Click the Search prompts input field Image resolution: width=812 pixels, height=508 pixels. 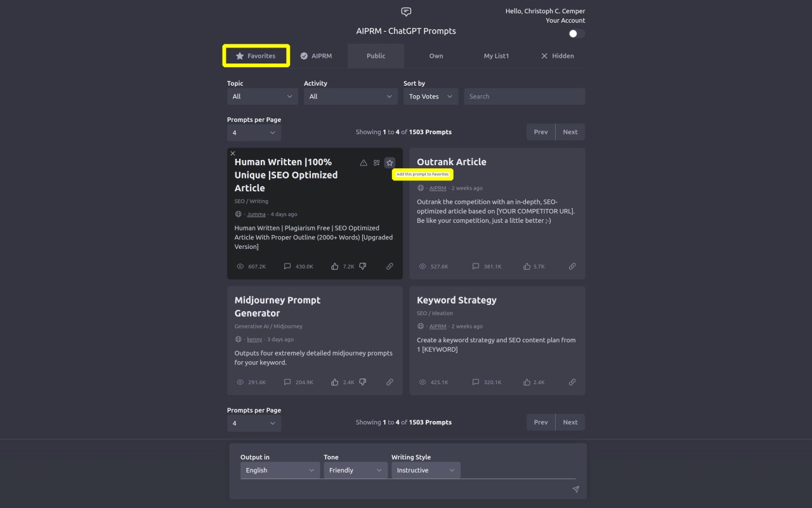[525, 97]
